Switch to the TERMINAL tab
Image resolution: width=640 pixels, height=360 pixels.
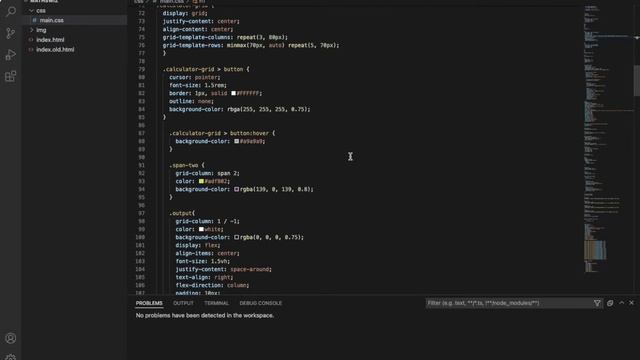pos(216,303)
